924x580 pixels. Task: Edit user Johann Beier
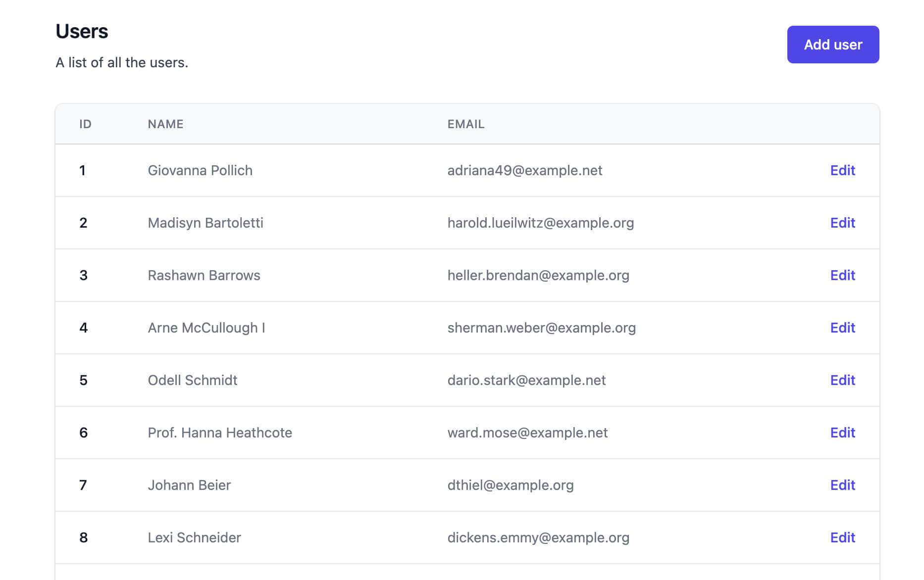842,485
